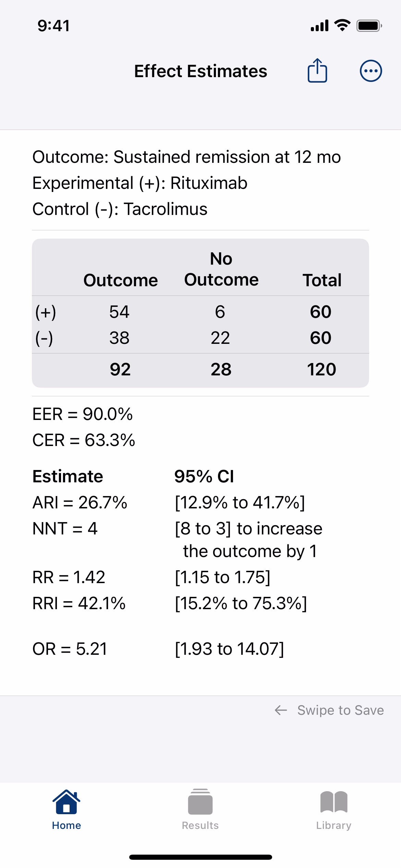This screenshot has width=401, height=868.
Task: Tap the Swipe to Save text
Action: tap(340, 710)
